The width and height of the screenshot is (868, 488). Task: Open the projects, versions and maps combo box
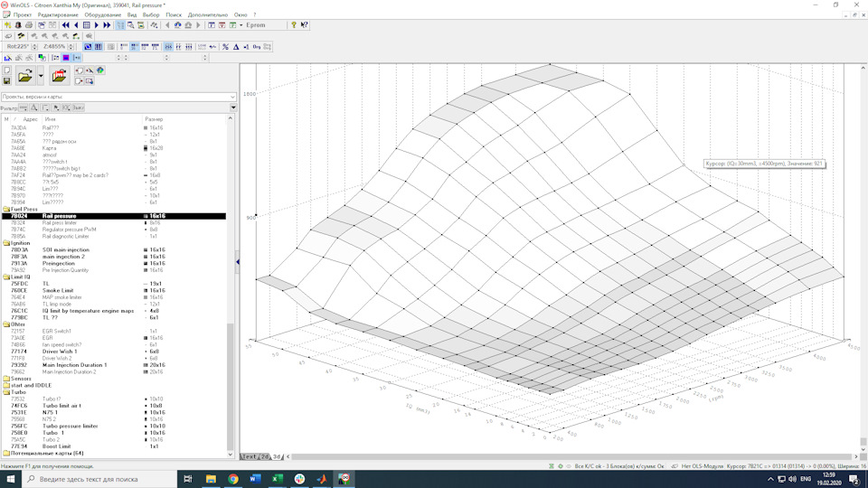pyautogui.click(x=118, y=97)
